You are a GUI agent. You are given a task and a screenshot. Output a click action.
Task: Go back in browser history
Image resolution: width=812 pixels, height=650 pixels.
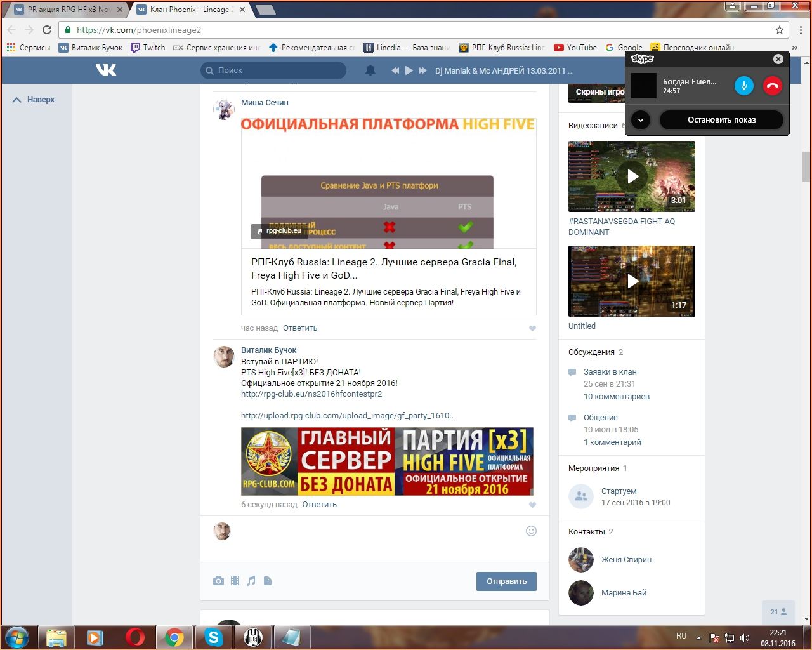pos(11,30)
